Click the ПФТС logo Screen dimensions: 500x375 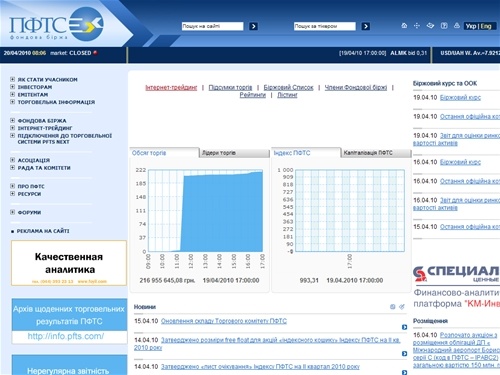coord(56,25)
